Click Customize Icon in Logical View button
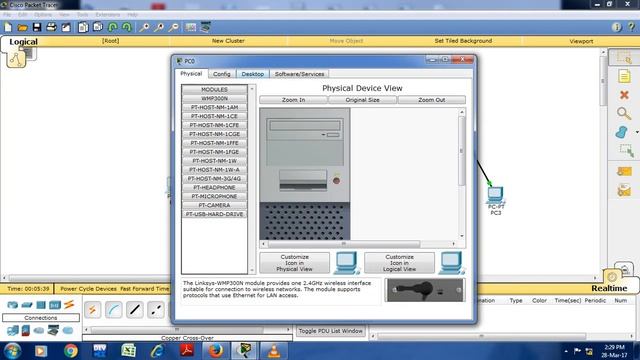This screenshot has width=640, height=360. (399, 263)
